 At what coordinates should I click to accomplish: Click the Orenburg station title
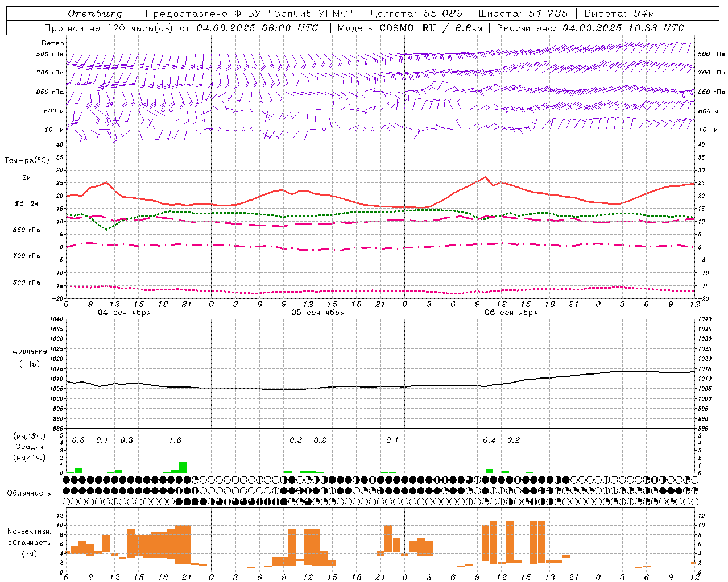coord(94,14)
